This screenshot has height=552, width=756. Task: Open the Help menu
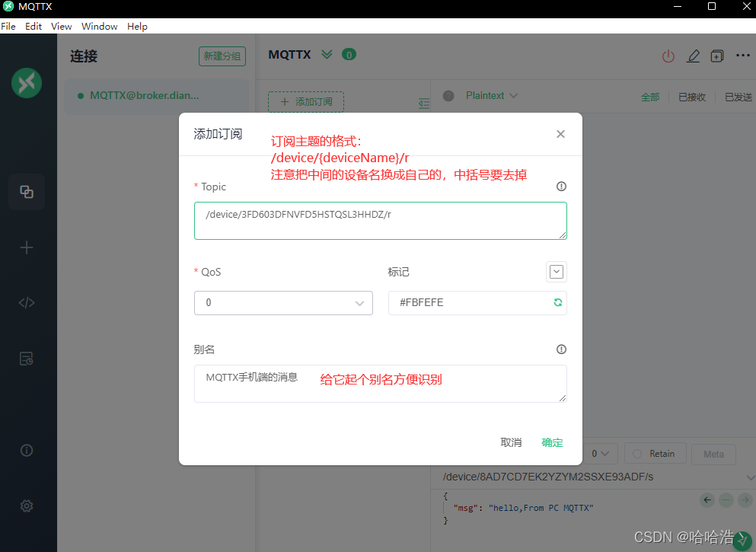(137, 27)
